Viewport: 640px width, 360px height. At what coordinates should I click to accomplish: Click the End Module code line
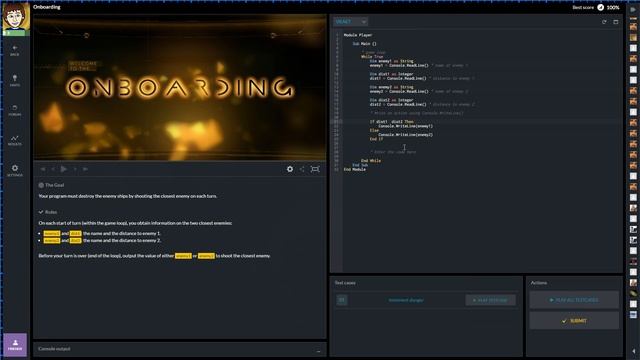(x=354, y=169)
